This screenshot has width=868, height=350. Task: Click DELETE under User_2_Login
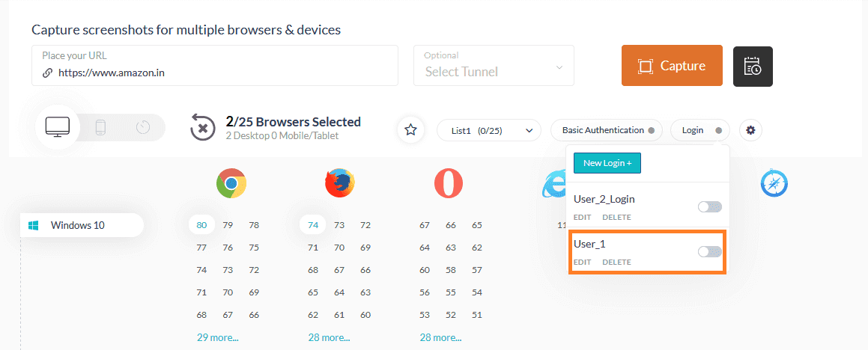coord(616,218)
